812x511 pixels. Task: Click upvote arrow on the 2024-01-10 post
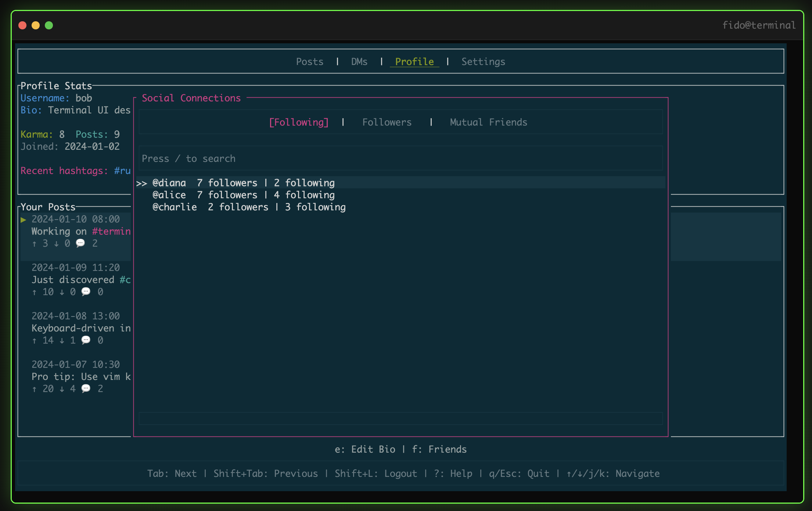tap(34, 244)
